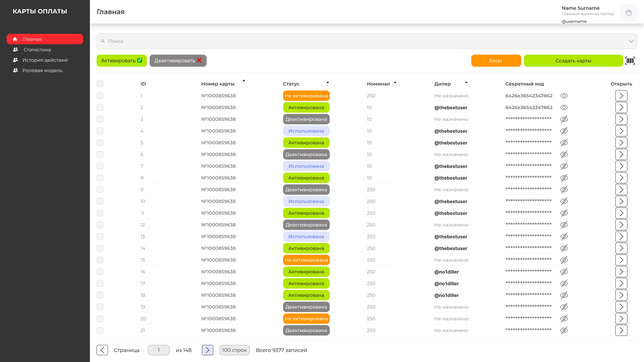Export table with Excel button
The image size is (644, 362).
(496, 61)
